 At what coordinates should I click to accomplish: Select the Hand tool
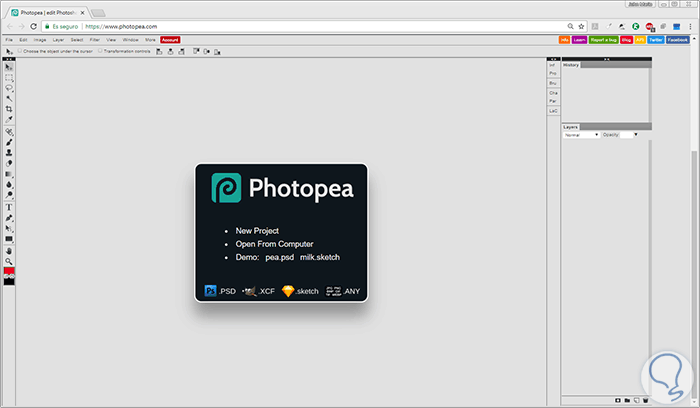pyautogui.click(x=9, y=251)
